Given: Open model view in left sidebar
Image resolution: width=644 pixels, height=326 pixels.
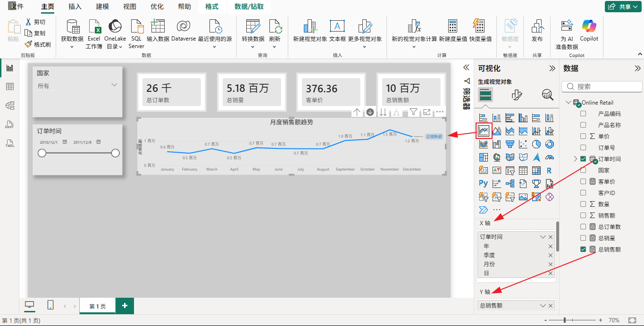Looking at the screenshot, I should (9, 105).
